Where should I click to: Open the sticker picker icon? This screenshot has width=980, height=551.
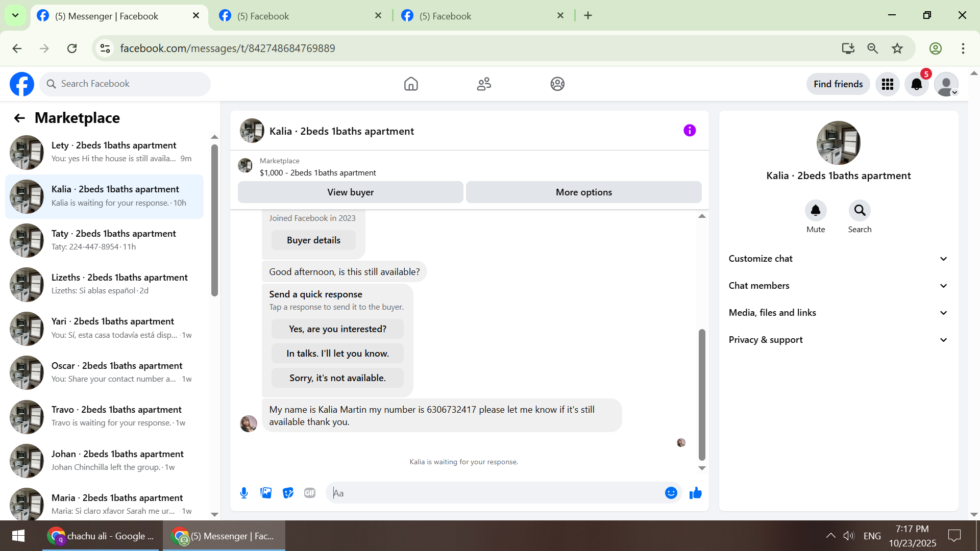pyautogui.click(x=288, y=493)
